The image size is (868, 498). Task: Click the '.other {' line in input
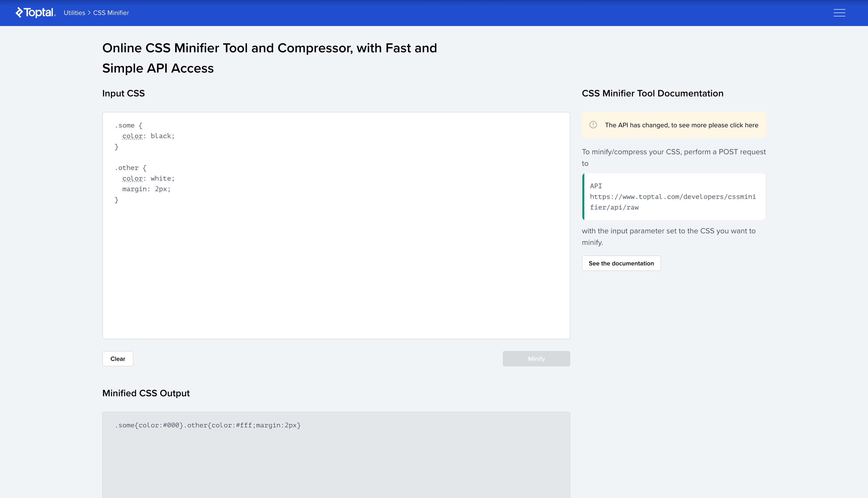coord(131,168)
